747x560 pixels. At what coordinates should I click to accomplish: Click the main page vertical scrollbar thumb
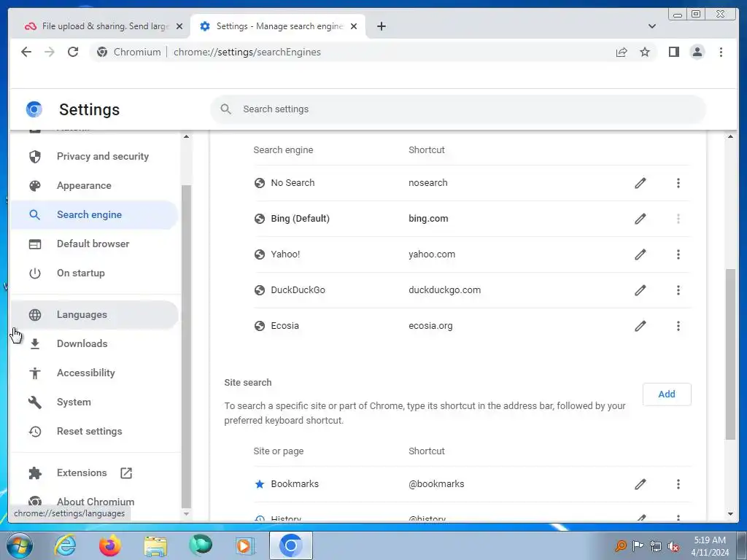(729, 354)
